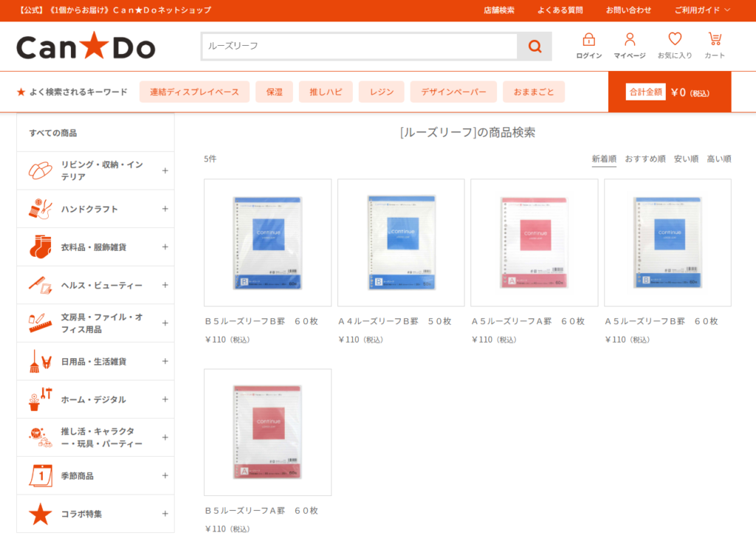Sort results by 安い順
756x547 pixels.
pos(686,159)
